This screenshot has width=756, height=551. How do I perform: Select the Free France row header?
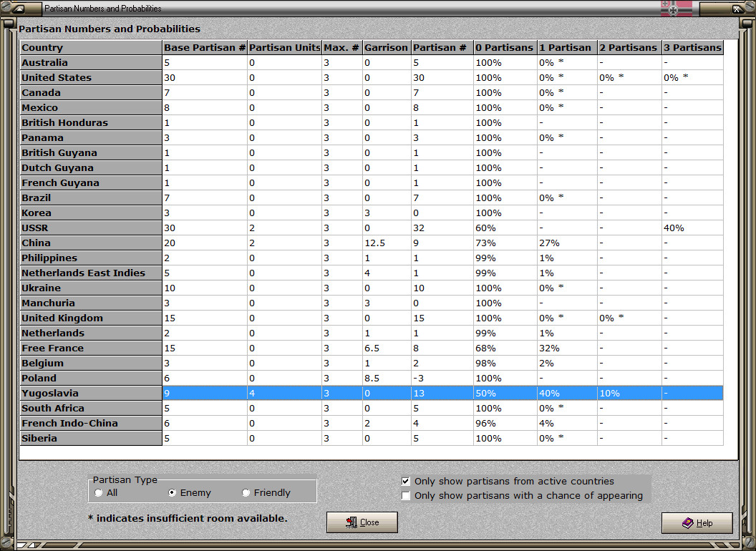[91, 348]
